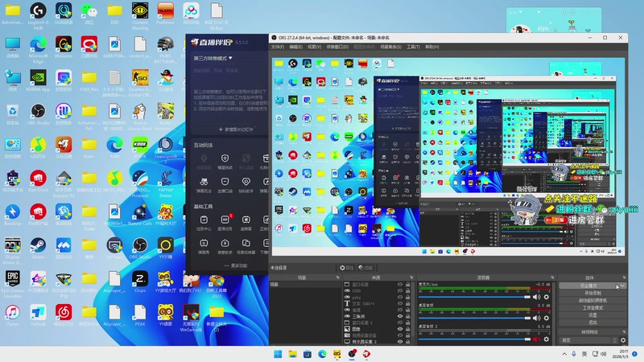The height and width of the screenshot is (362, 644).
Task: Open the 麦克风/Aux audio settings gear
Action: (x=547, y=297)
